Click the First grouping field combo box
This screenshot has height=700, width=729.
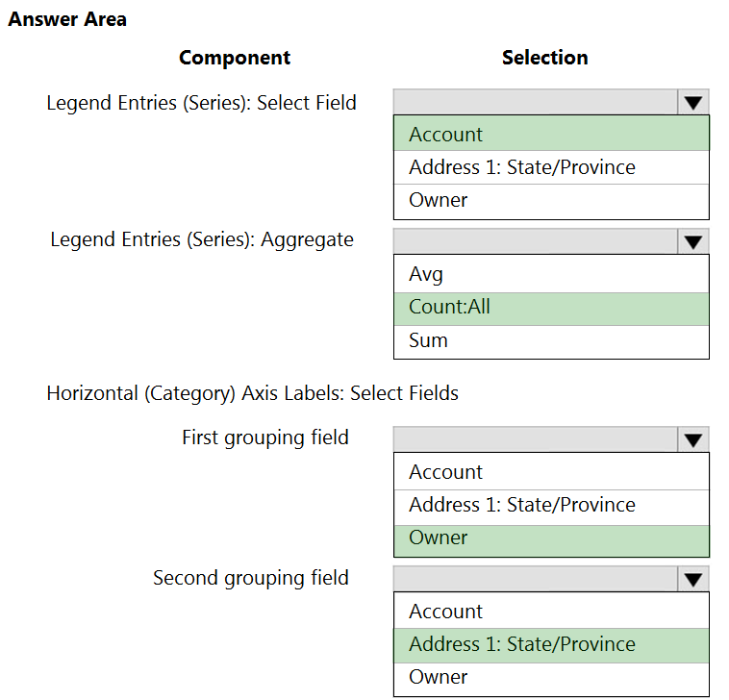click(x=535, y=440)
